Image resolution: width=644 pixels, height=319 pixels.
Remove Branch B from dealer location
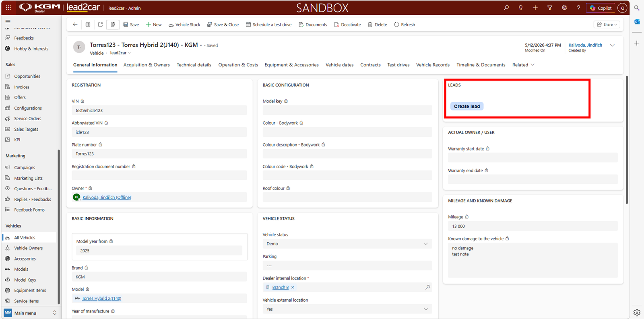293,287
